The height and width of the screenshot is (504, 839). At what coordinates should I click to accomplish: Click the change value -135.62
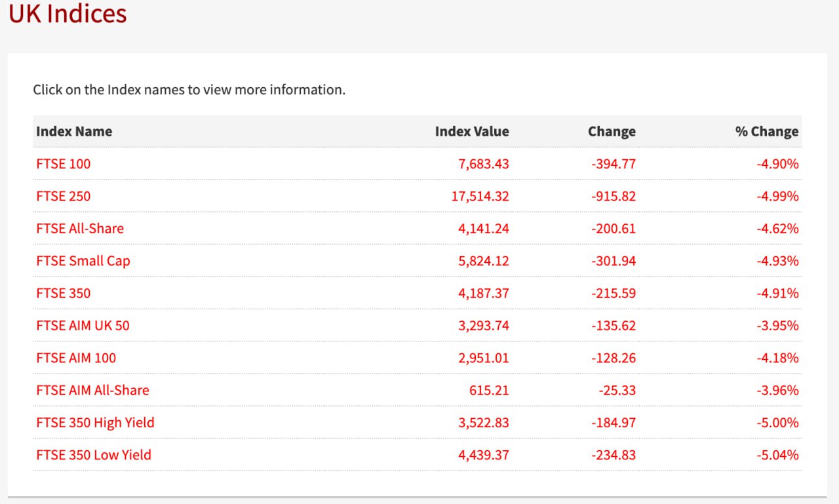point(614,325)
